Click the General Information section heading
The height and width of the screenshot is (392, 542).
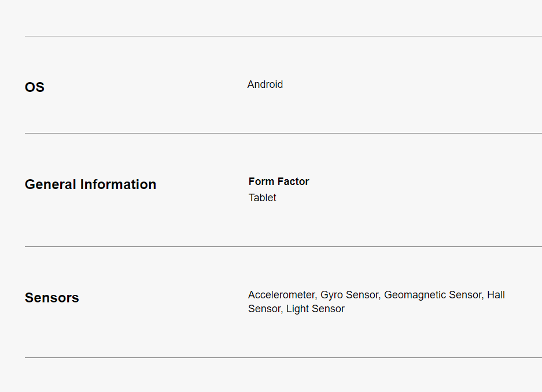point(90,184)
